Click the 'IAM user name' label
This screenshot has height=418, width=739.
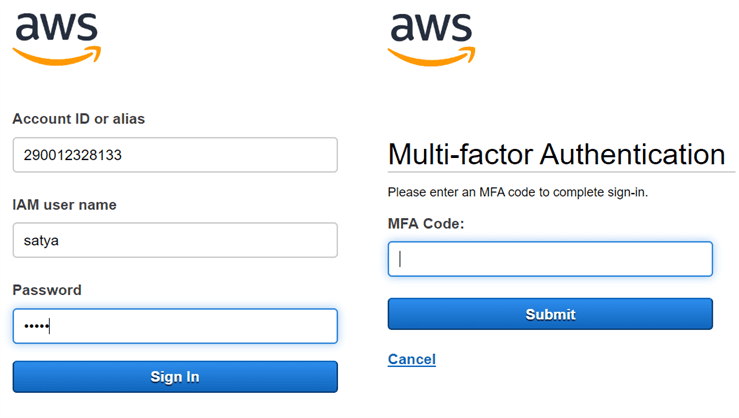pos(64,205)
